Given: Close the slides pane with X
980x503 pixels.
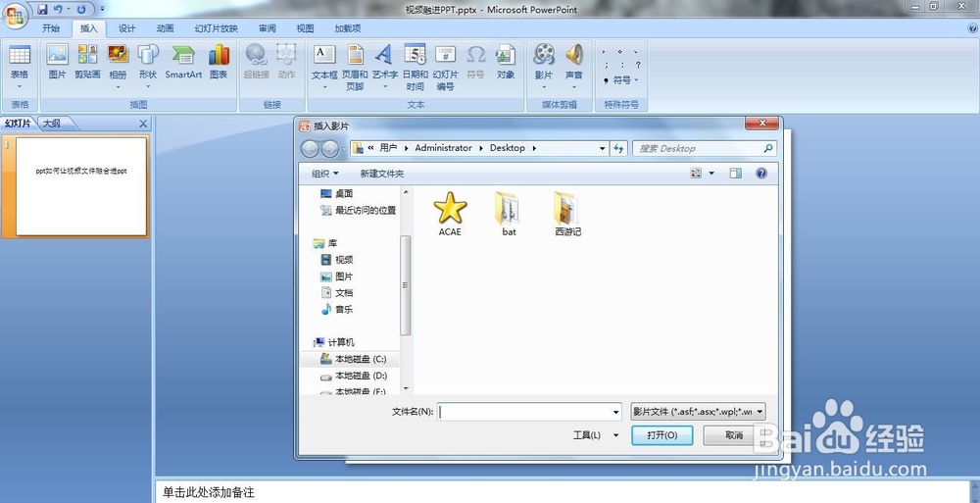Looking at the screenshot, I should (143, 124).
